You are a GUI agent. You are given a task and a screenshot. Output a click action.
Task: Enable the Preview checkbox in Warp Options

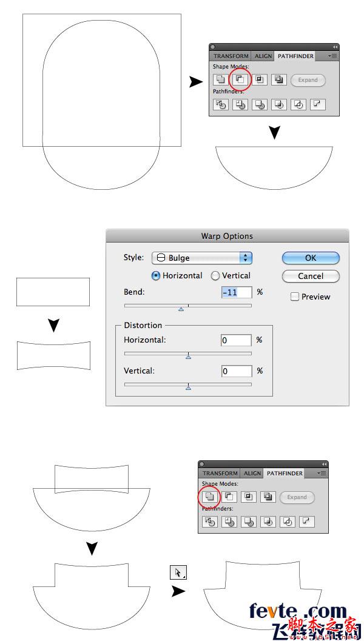pos(295,297)
